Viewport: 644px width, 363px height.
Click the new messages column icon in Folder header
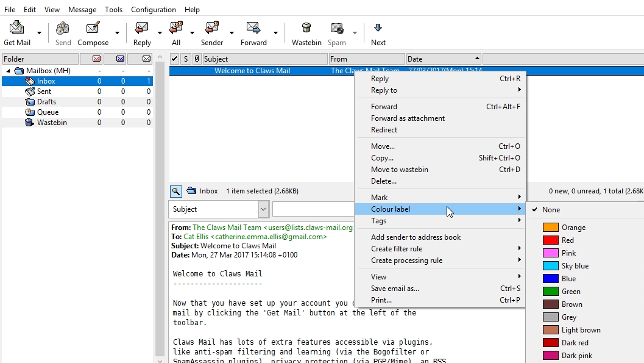(96, 59)
